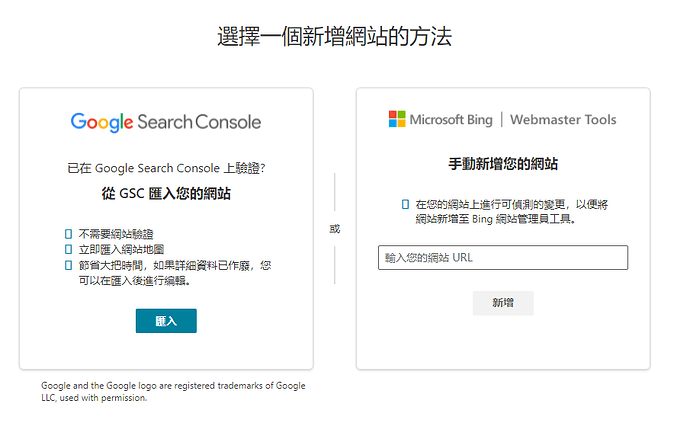Viewport: 690px width, 426px height.
Task: Click the text 已在 Google Search Console 上驗證?
Action: [166, 168]
